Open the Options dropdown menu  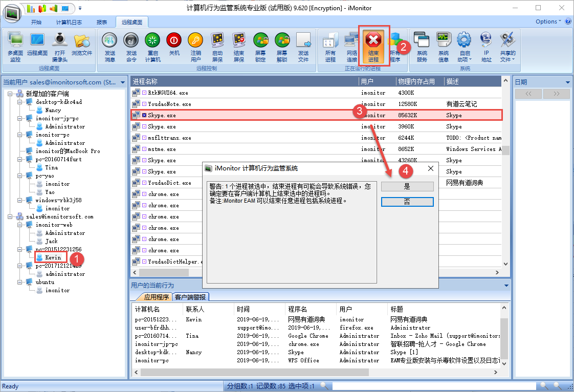click(548, 21)
